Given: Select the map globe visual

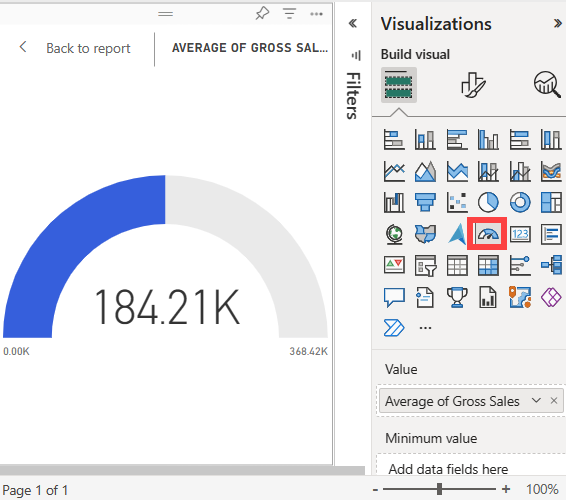Looking at the screenshot, I should pyautogui.click(x=394, y=234).
